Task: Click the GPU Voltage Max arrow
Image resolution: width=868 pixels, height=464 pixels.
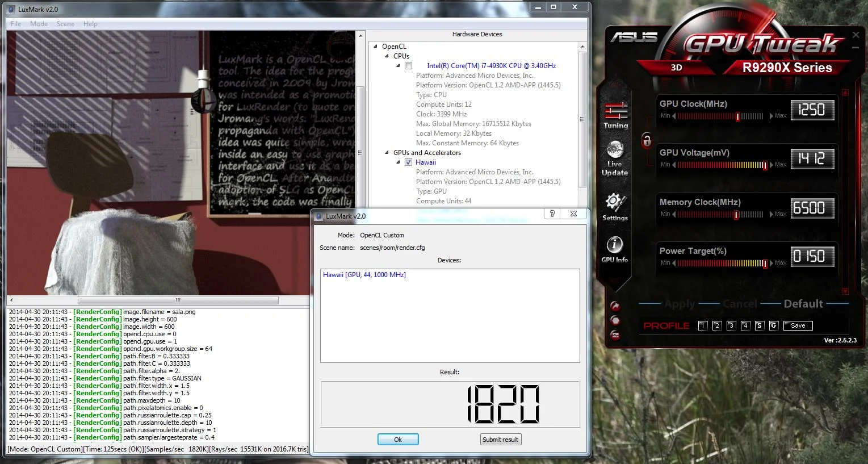Action: coord(771,165)
